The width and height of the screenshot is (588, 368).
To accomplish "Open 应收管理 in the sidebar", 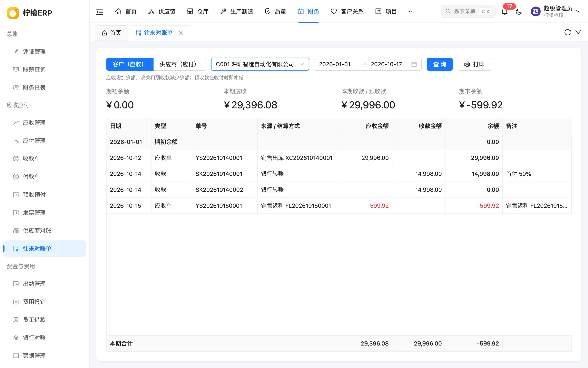I will pos(45,123).
